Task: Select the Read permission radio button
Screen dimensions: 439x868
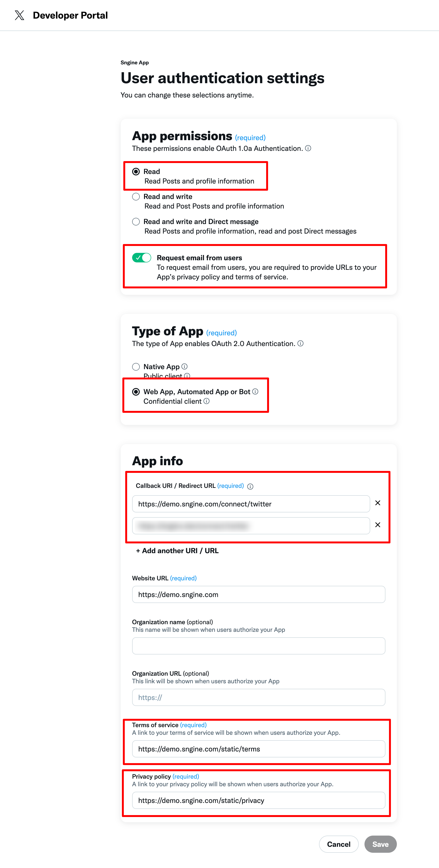Action: (136, 172)
